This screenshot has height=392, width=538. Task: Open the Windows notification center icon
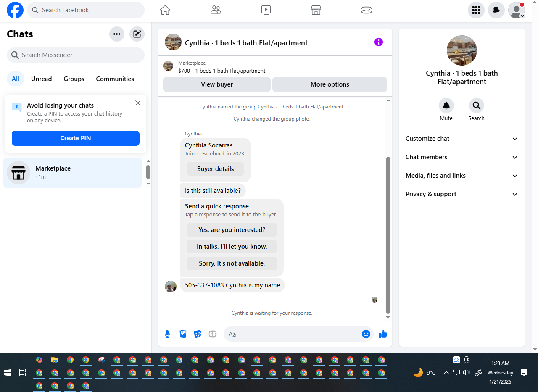coord(524,373)
